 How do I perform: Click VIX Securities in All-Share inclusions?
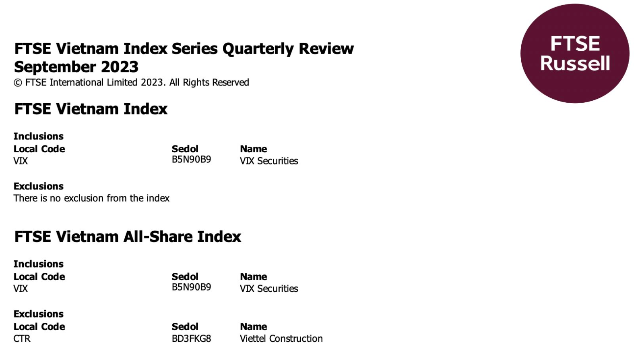point(269,289)
